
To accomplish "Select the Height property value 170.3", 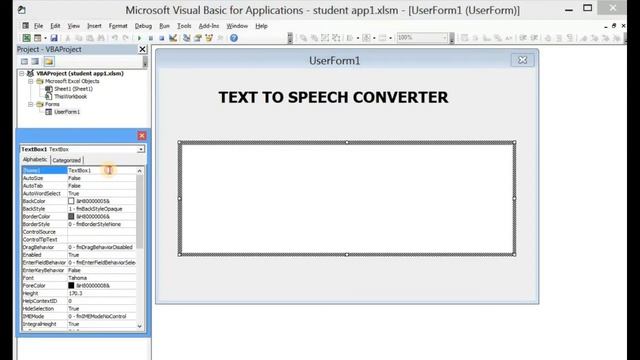I will (102, 293).
